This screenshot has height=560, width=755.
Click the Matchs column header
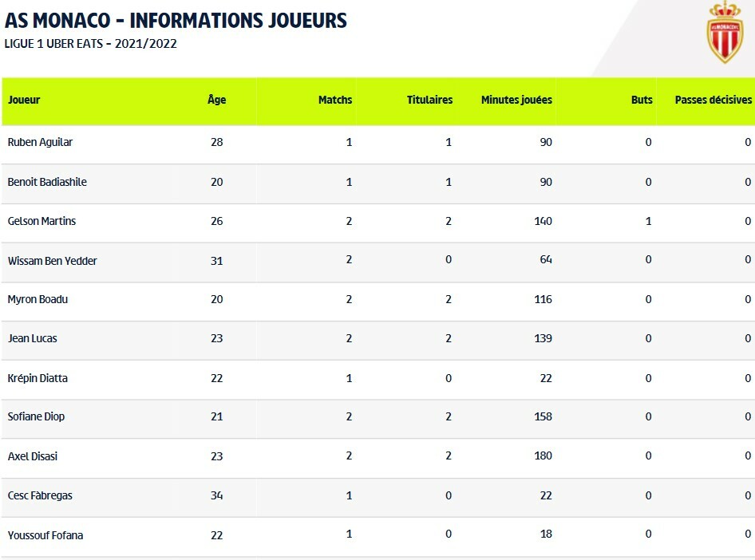click(334, 101)
